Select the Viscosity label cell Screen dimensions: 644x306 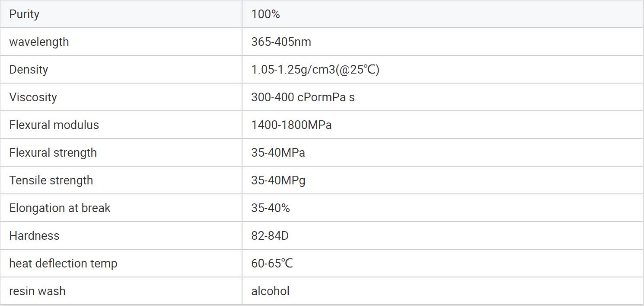[33, 97]
